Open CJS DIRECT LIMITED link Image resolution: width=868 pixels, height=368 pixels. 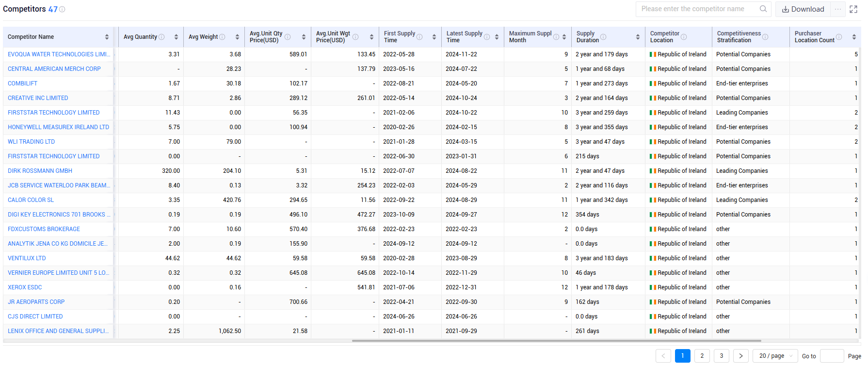click(x=35, y=317)
